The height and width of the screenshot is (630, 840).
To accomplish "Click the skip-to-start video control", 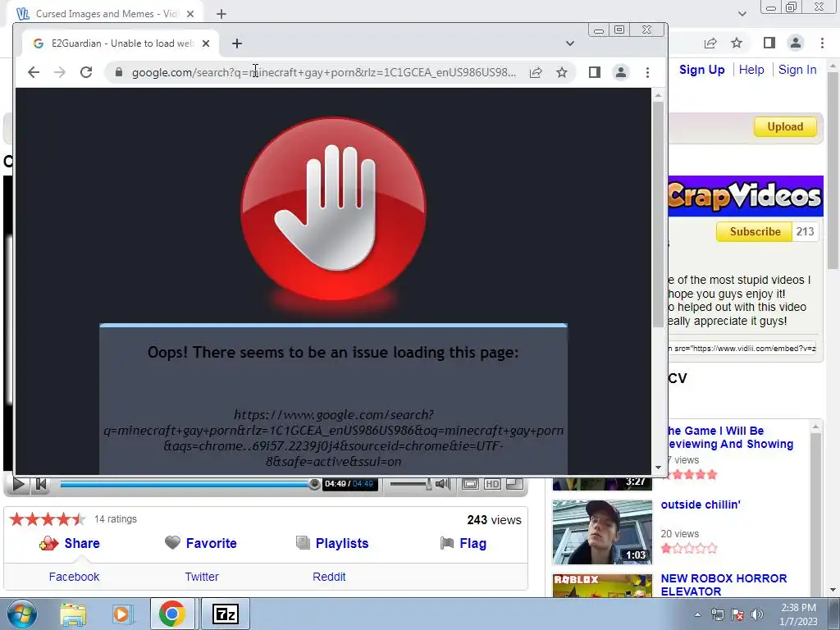I will pyautogui.click(x=41, y=484).
